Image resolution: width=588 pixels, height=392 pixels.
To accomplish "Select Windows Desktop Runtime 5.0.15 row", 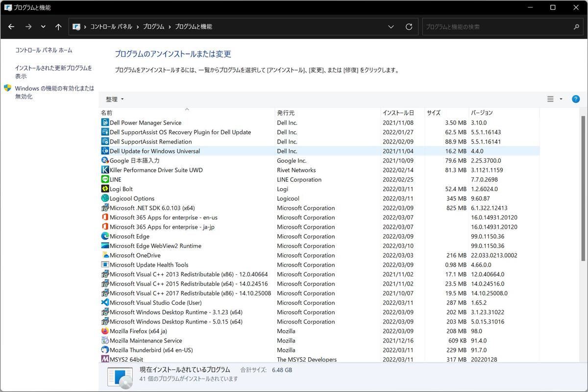I will [x=319, y=321].
